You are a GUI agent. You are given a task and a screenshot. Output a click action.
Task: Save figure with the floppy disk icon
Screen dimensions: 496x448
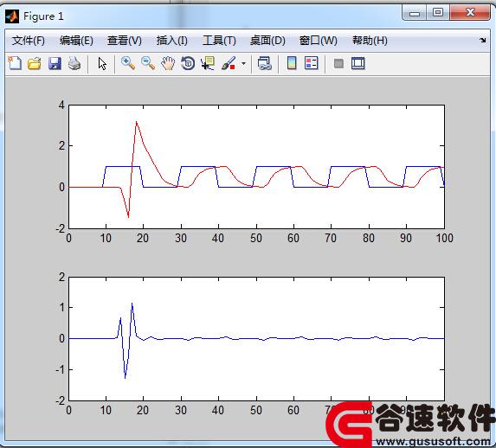point(55,63)
